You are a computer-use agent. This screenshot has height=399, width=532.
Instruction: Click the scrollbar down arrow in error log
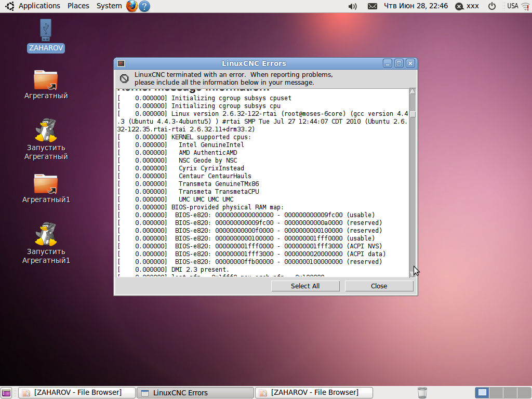[x=413, y=274]
